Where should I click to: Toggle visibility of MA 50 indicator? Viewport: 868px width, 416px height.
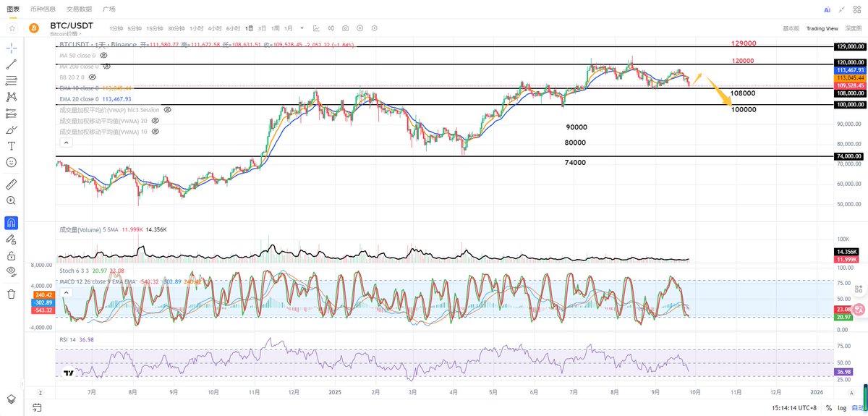click(103, 55)
